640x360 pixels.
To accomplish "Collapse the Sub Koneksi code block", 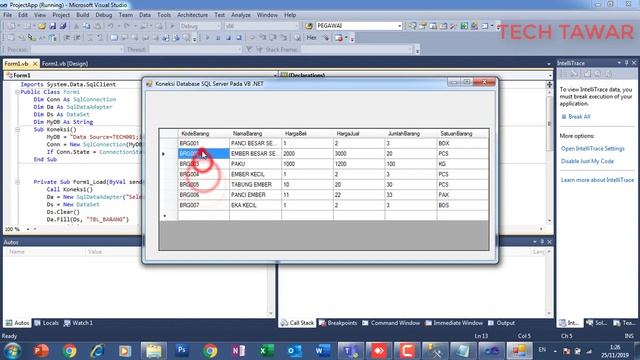I will pos(18,129).
